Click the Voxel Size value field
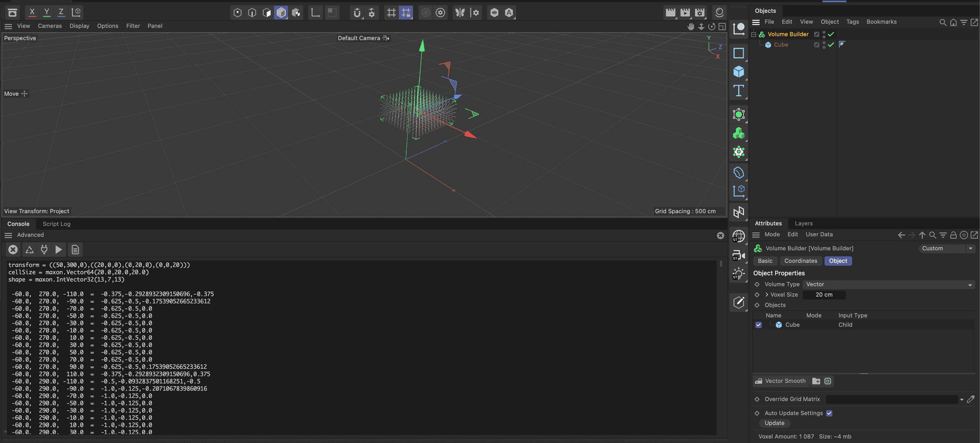This screenshot has height=443, width=980. click(824, 295)
